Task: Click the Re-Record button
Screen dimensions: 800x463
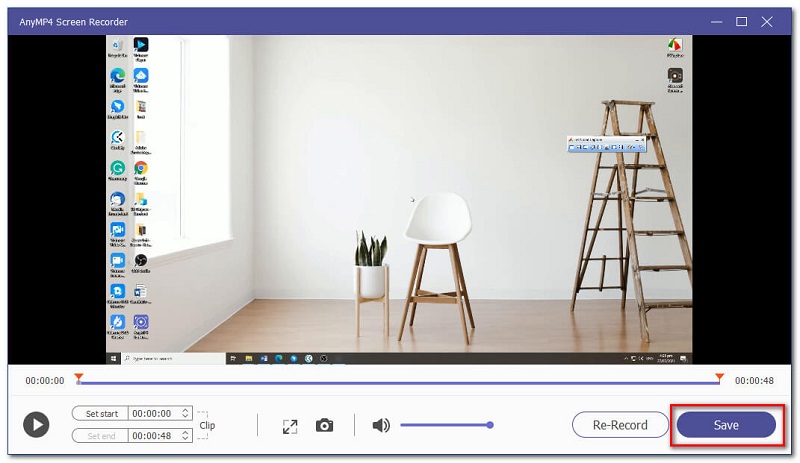Action: (620, 425)
